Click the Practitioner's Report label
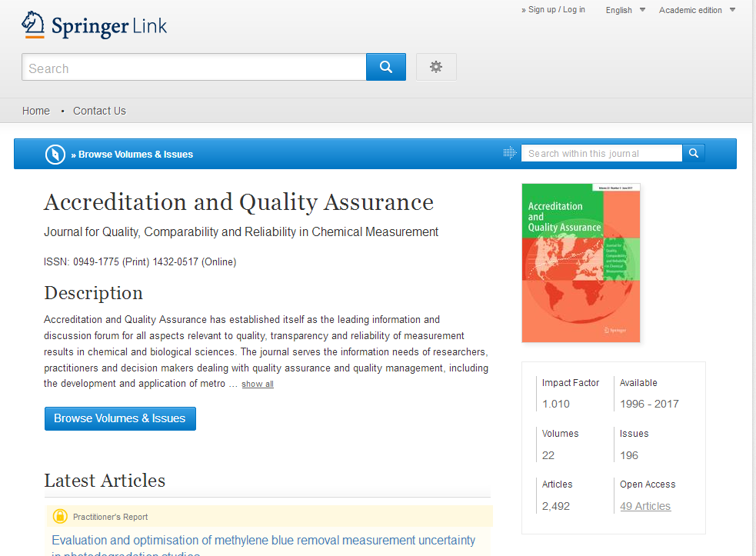756x556 pixels. coord(111,517)
